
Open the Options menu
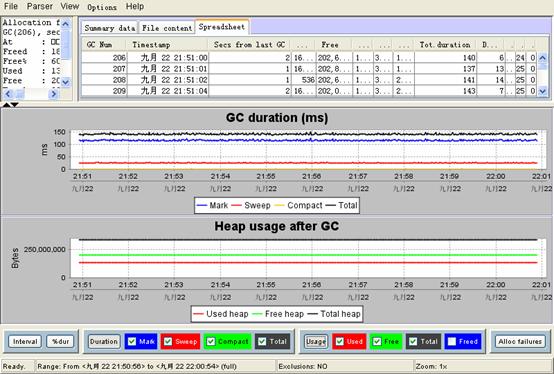(102, 7)
